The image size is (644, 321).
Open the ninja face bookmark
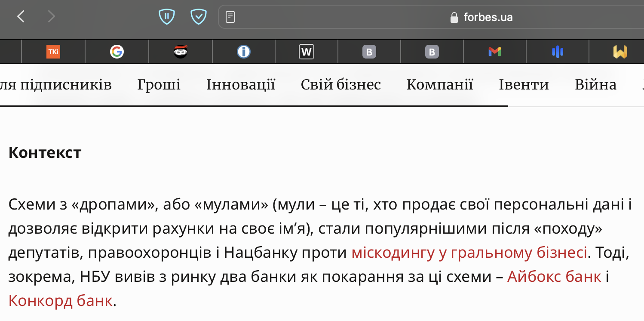[x=180, y=52]
